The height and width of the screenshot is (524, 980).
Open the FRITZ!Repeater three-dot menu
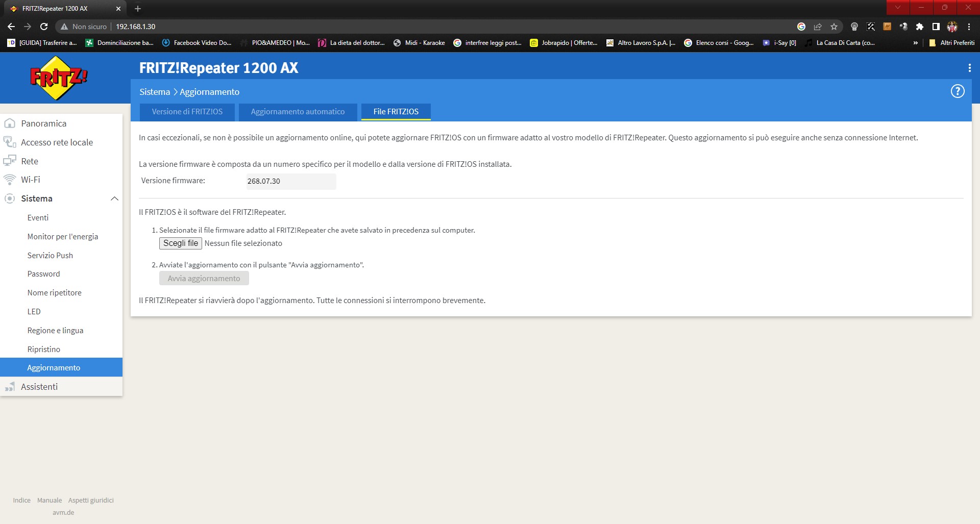tap(969, 68)
